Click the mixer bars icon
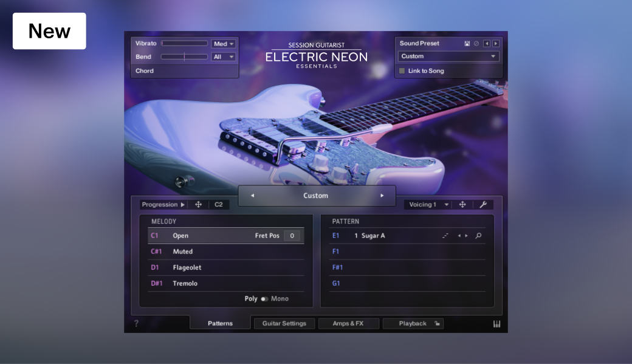The width and height of the screenshot is (632, 364). 496,324
